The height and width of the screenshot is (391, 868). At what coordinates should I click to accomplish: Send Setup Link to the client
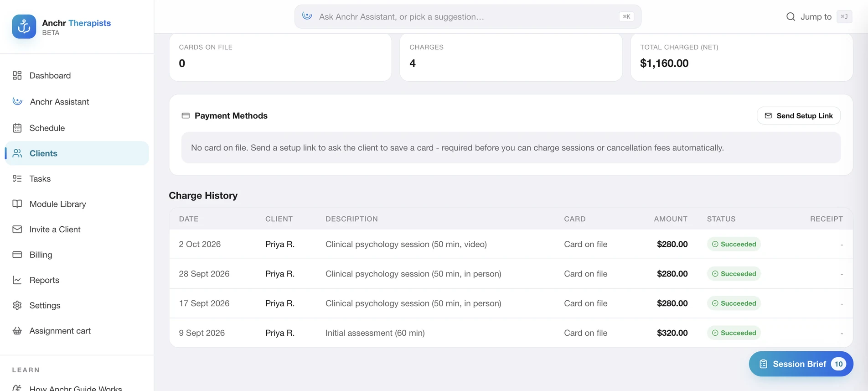tap(799, 115)
